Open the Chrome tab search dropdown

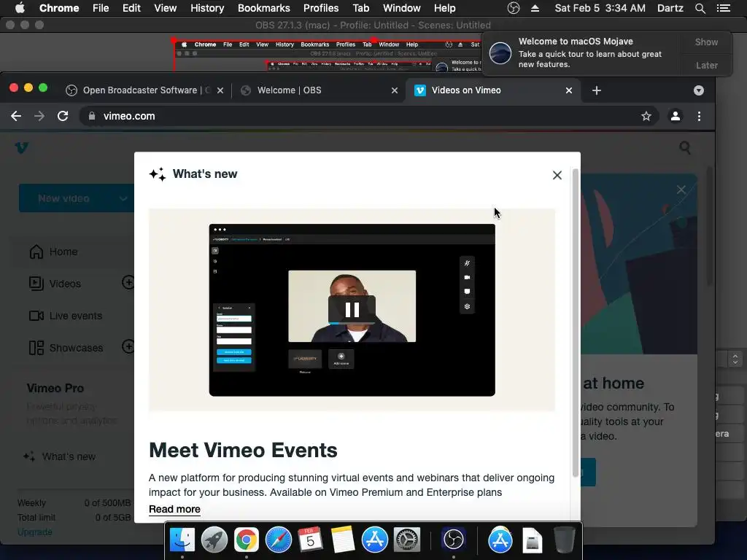pyautogui.click(x=698, y=90)
